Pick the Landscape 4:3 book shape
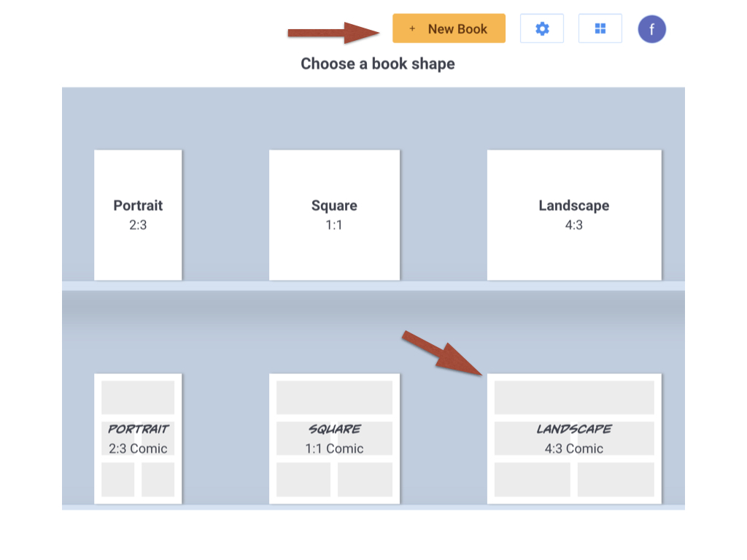Screen dimensions: 747x560 click(x=574, y=215)
